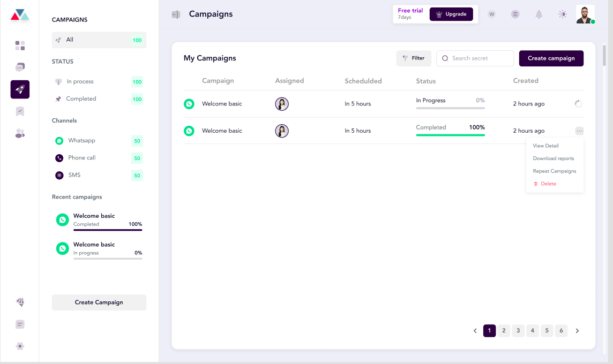Go to page 4

(x=533, y=331)
